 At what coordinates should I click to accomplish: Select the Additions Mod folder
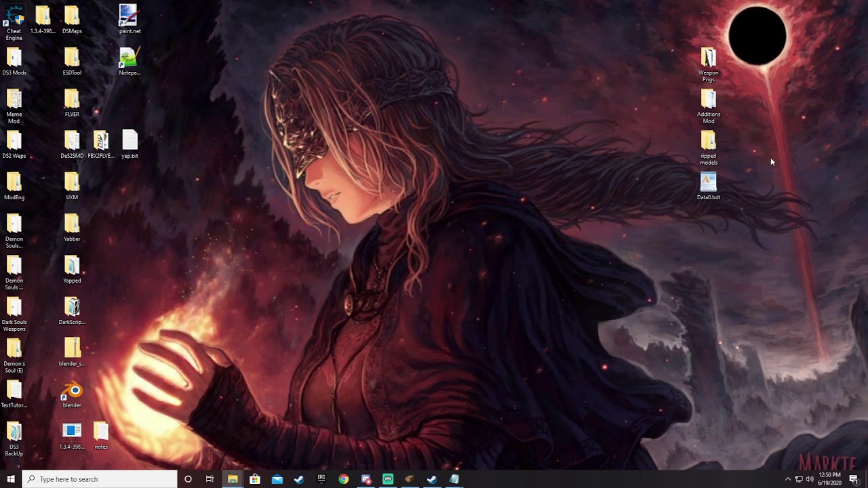click(x=709, y=106)
